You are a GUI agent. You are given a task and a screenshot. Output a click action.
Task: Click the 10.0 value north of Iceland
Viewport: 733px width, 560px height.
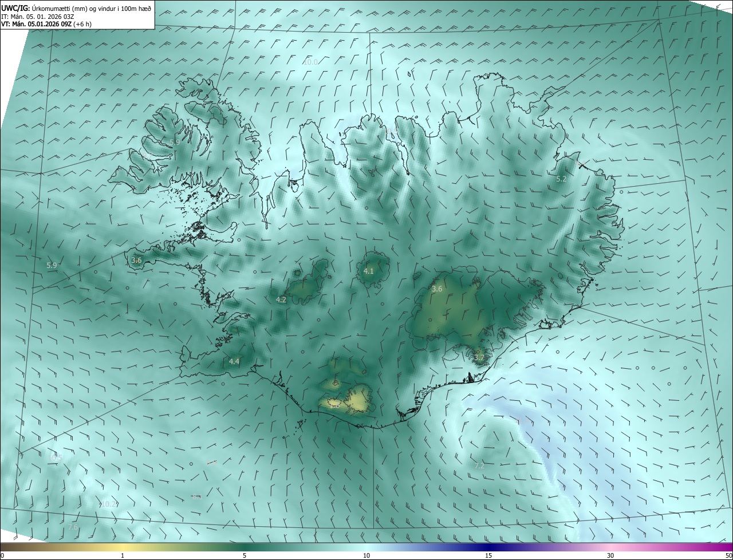point(310,62)
